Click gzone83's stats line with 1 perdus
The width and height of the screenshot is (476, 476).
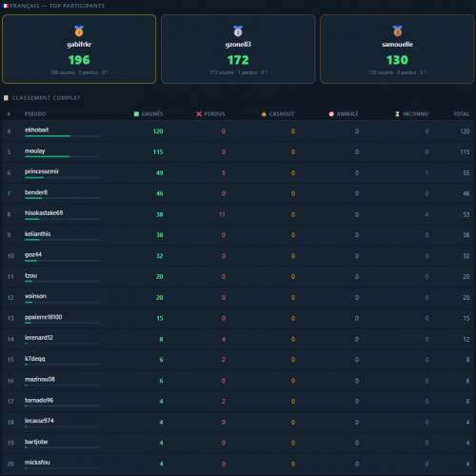click(238, 72)
